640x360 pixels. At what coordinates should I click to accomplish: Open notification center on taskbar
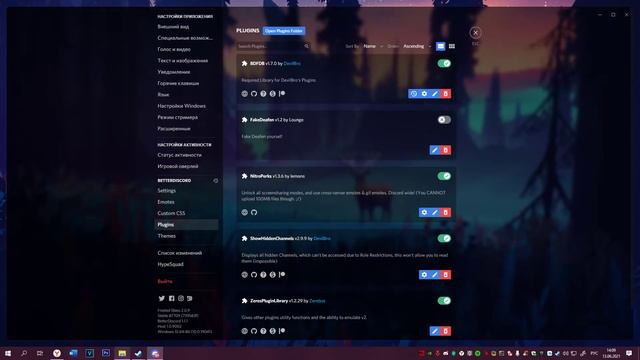pyautogui.click(x=629, y=353)
